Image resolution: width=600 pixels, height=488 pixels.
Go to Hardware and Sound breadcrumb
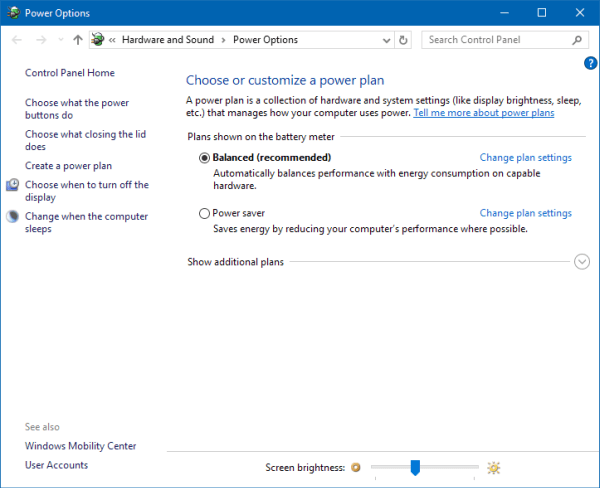[169, 40]
